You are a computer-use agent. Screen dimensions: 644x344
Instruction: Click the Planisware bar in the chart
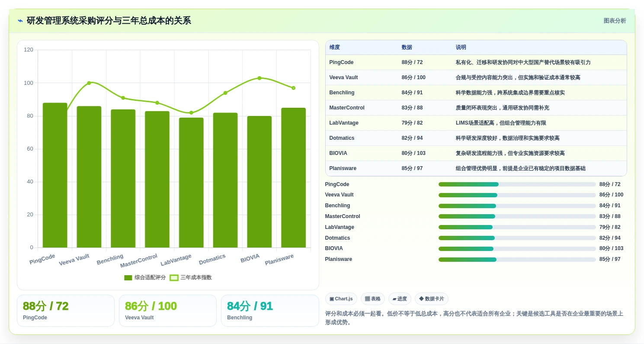[x=293, y=178]
